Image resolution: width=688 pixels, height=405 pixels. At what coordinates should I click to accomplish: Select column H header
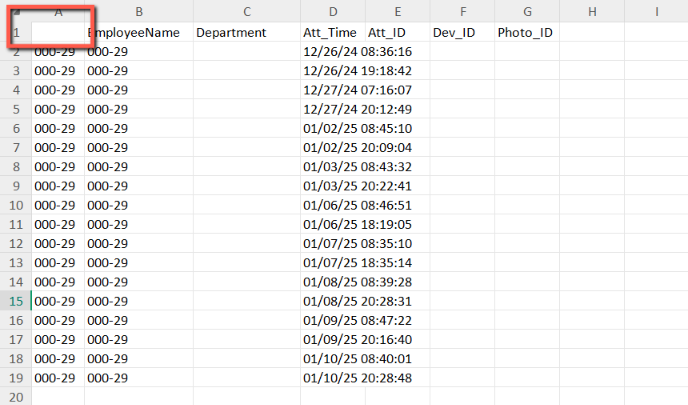tap(592, 11)
